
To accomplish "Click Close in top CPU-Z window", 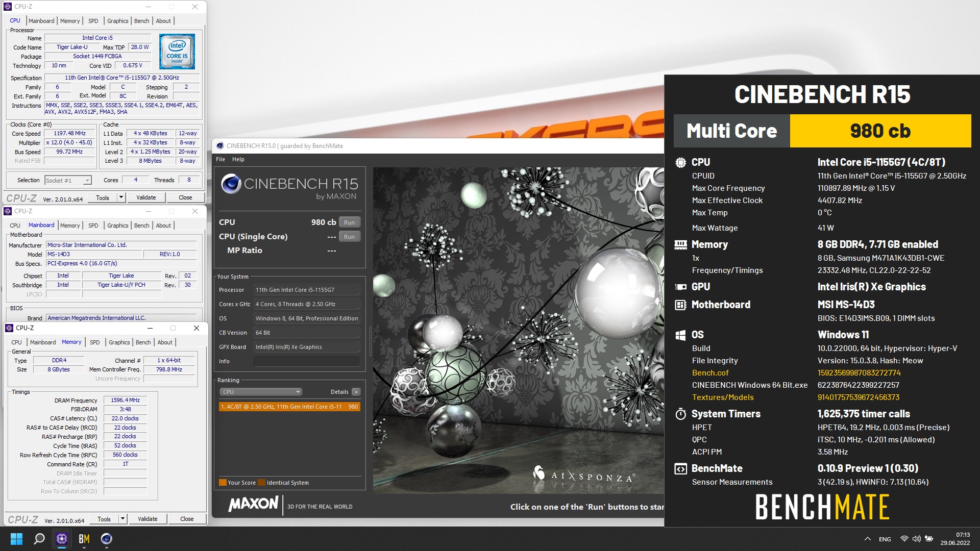I will [185, 197].
